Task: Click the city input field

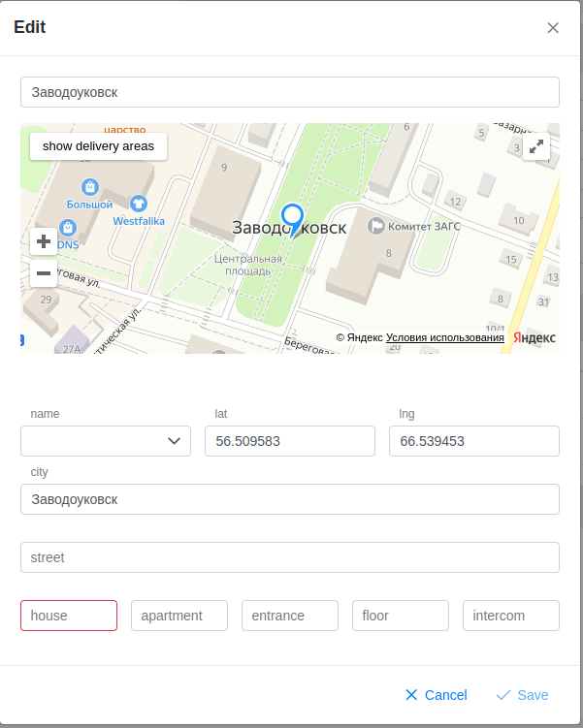Action: pos(290,499)
